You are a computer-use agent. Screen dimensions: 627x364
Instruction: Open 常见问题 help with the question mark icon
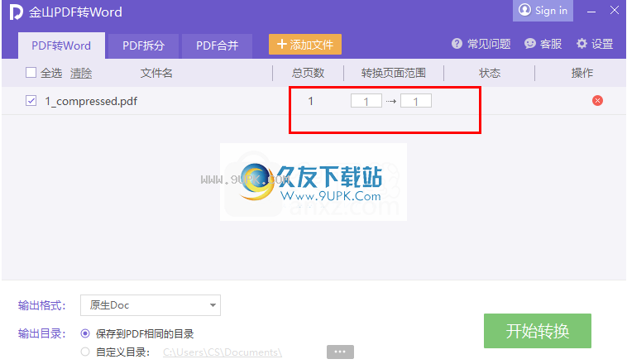coord(457,44)
